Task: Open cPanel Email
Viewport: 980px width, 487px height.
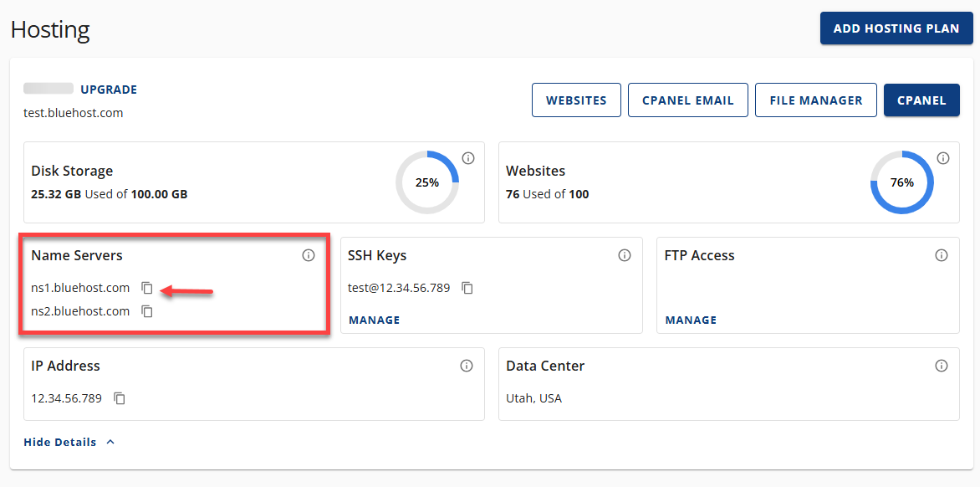Action: pos(687,100)
